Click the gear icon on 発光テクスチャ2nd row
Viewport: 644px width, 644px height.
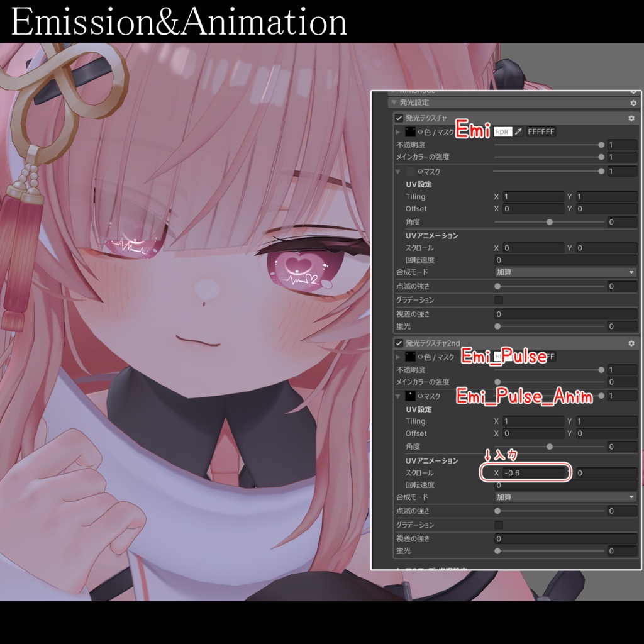(631, 343)
